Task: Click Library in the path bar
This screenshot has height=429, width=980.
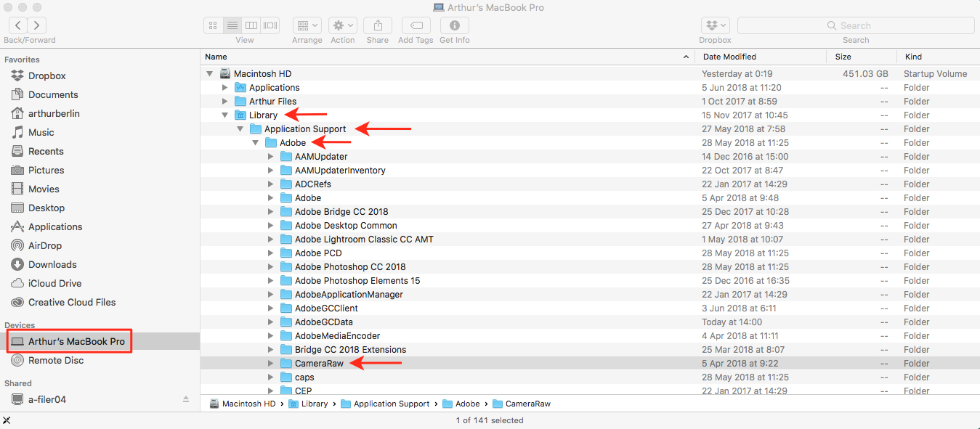Action: point(308,404)
